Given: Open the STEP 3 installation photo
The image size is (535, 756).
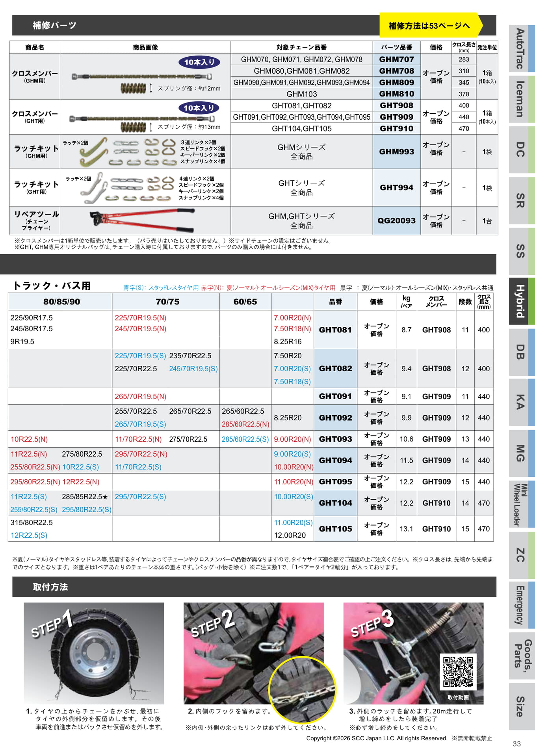Looking at the screenshot, I should (413, 653).
